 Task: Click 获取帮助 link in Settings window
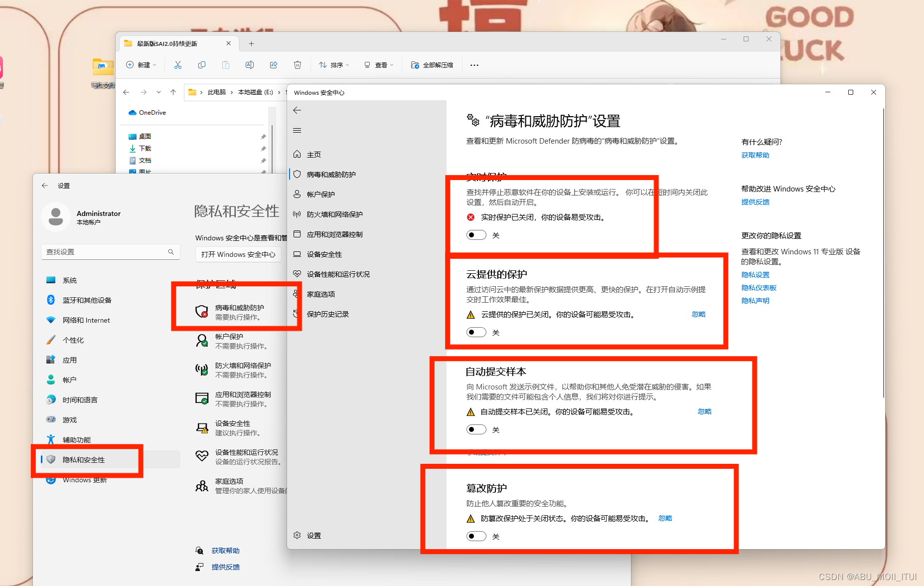point(225,551)
